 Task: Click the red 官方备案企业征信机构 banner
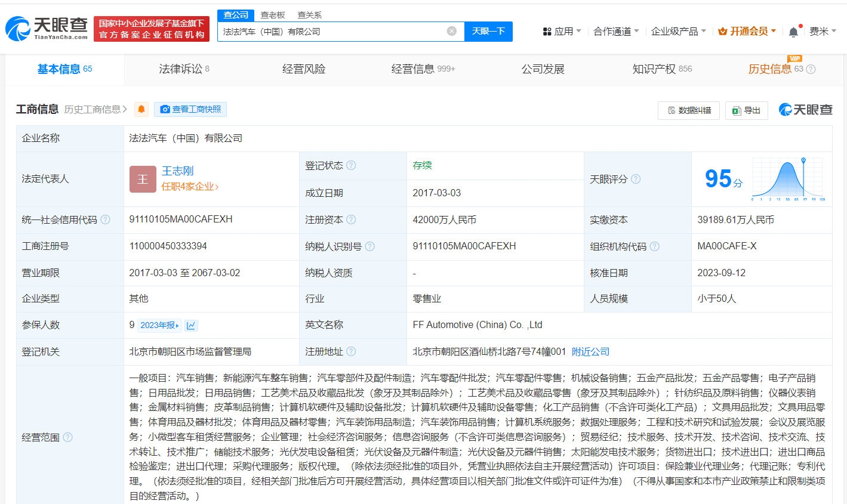click(x=152, y=29)
